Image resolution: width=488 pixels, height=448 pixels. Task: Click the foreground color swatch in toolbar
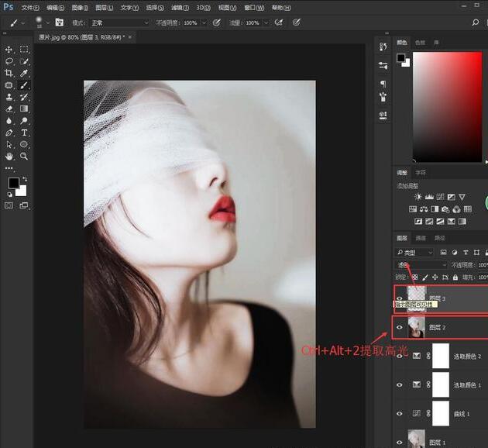[x=13, y=183]
